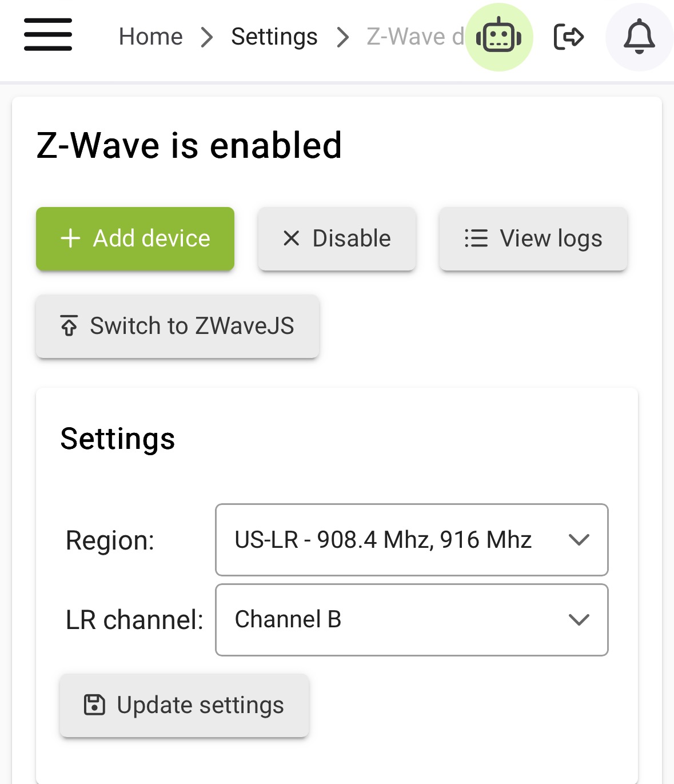The width and height of the screenshot is (674, 784).
Task: Click the logout arrow icon
Action: pyautogui.click(x=569, y=37)
